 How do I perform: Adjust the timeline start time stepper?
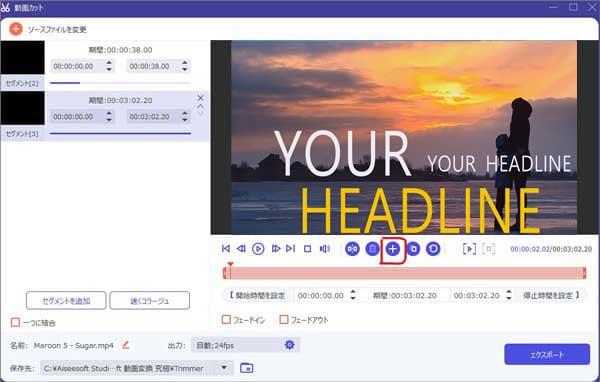353,295
